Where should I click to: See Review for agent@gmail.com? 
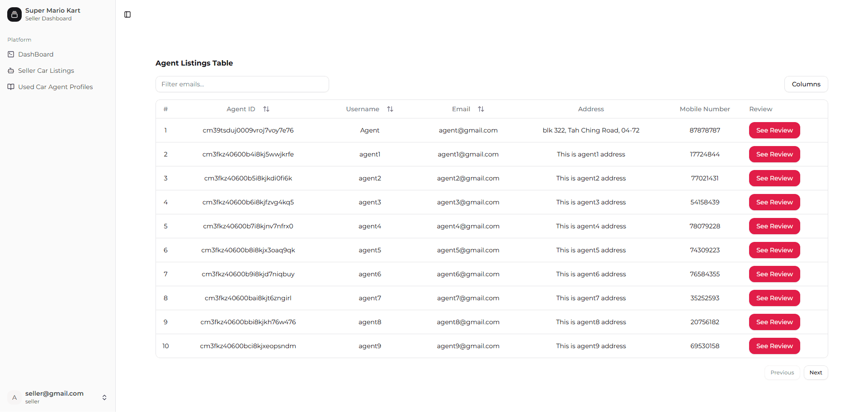coord(774,130)
